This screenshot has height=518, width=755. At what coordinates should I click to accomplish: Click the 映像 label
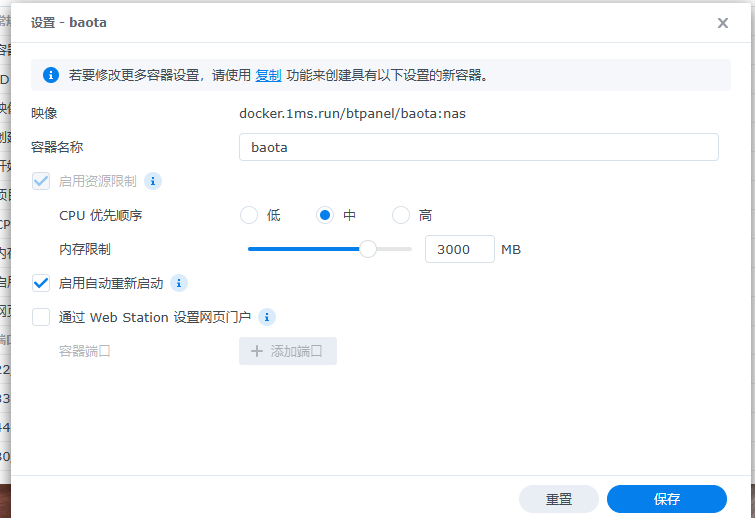[x=44, y=114]
